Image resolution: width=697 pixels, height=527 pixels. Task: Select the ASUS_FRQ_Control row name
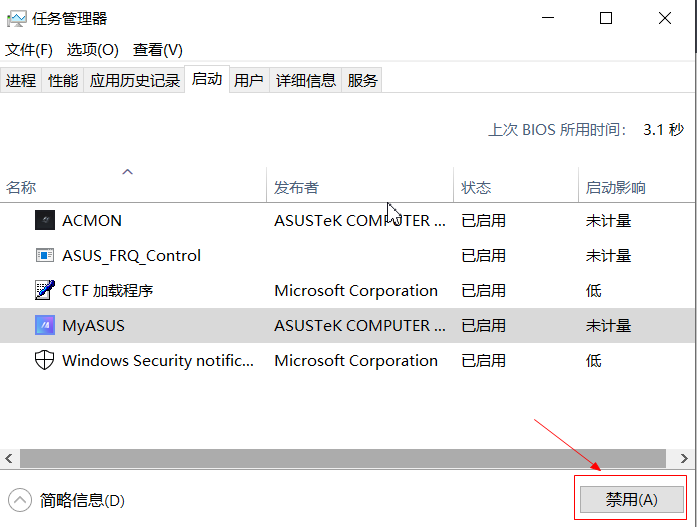131,256
